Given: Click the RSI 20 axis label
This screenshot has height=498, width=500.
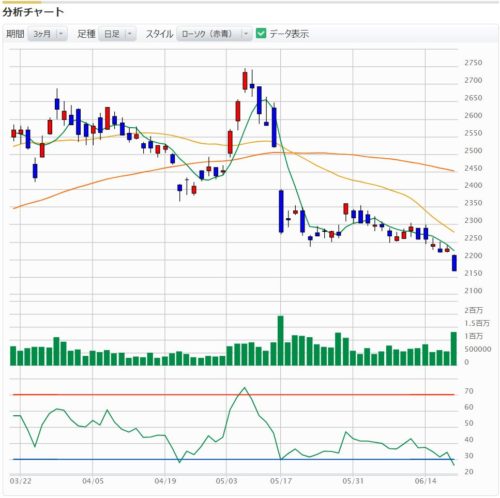Looking at the screenshot, I should (469, 472).
